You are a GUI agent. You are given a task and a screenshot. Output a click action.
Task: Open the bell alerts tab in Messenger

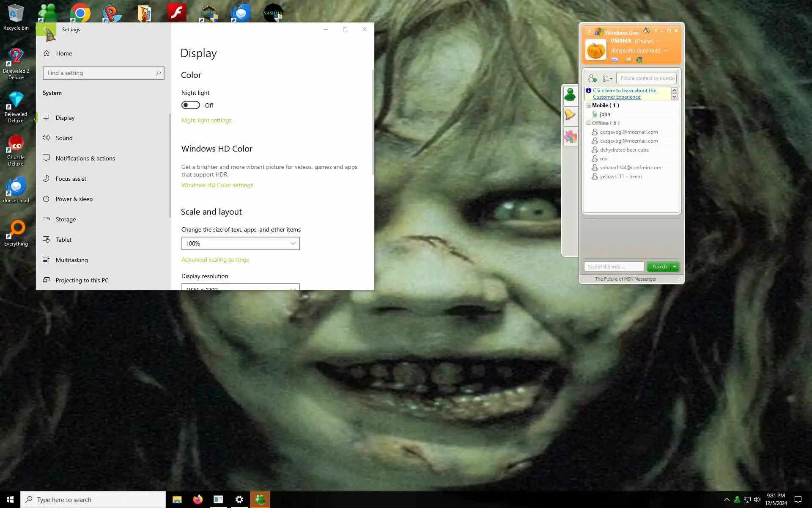point(570,115)
